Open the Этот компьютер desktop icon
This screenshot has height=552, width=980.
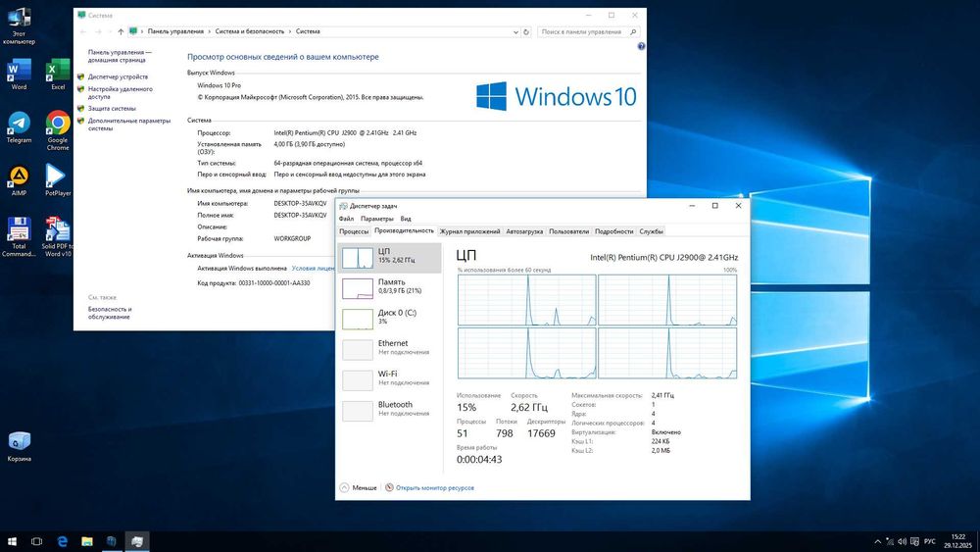click(19, 25)
